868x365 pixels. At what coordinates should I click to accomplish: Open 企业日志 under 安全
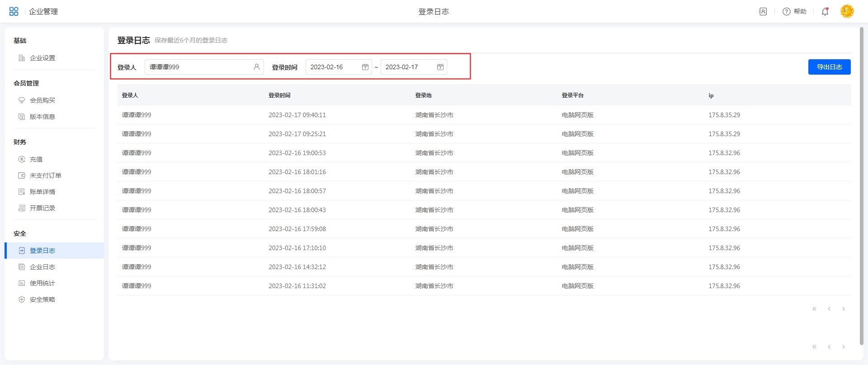(42, 267)
